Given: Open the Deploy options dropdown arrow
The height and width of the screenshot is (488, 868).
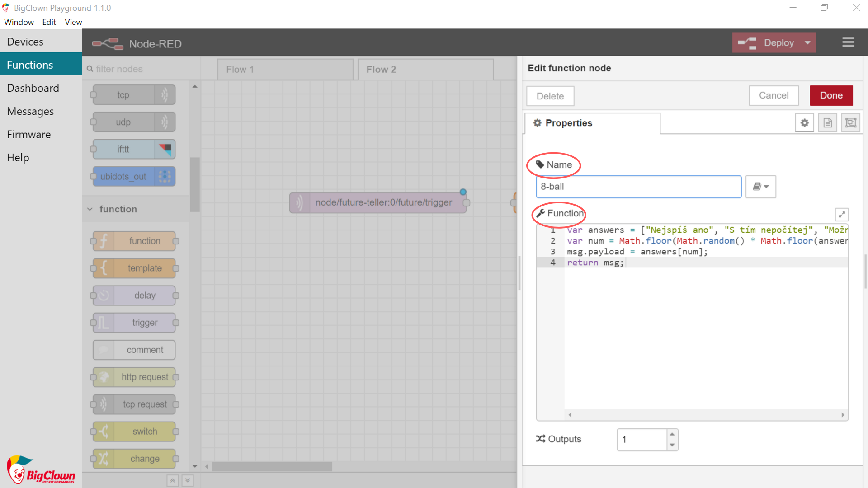Looking at the screenshot, I should [x=807, y=43].
